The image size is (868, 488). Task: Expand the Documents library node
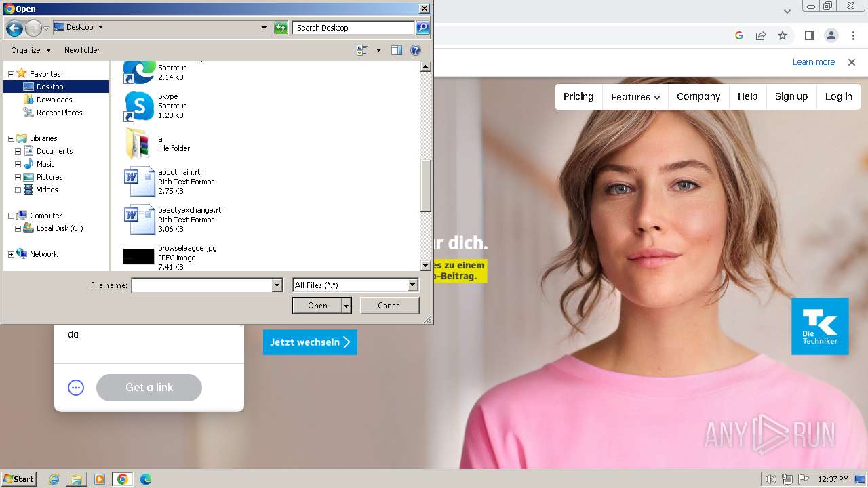pyautogui.click(x=18, y=151)
